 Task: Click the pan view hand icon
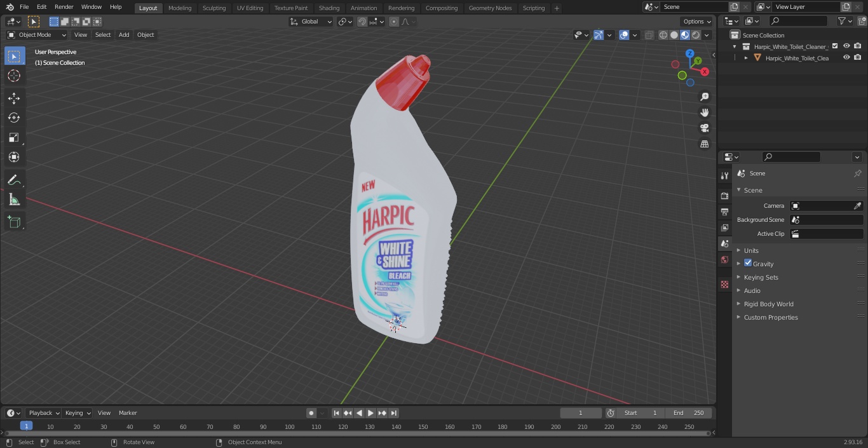point(704,112)
